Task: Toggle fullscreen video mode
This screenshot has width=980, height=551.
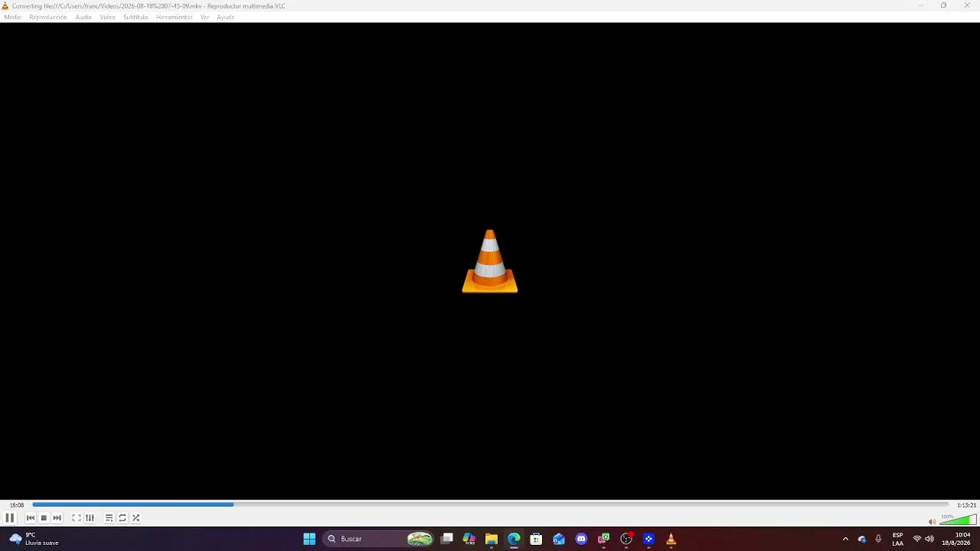Action: (77, 518)
